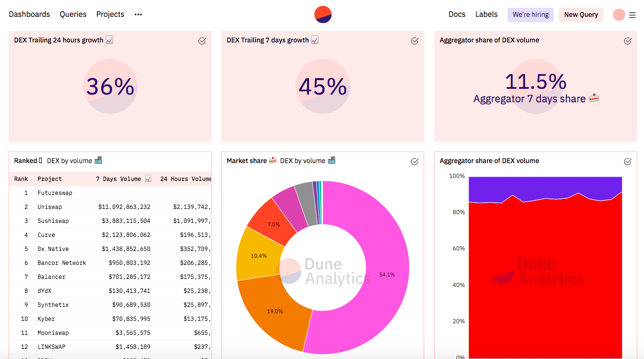Sort by 24 Hours Volume column header
This screenshot has width=644, height=359.
pyautogui.click(x=186, y=179)
